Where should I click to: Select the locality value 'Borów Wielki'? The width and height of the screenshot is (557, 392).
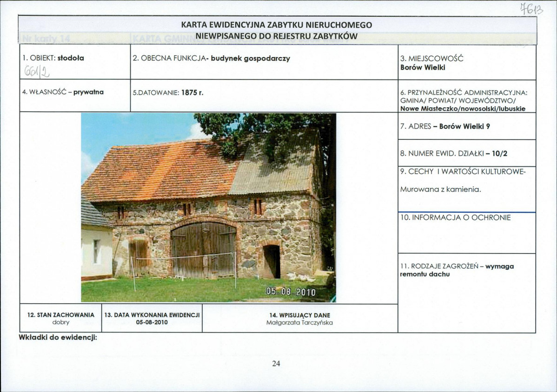pyautogui.click(x=422, y=67)
